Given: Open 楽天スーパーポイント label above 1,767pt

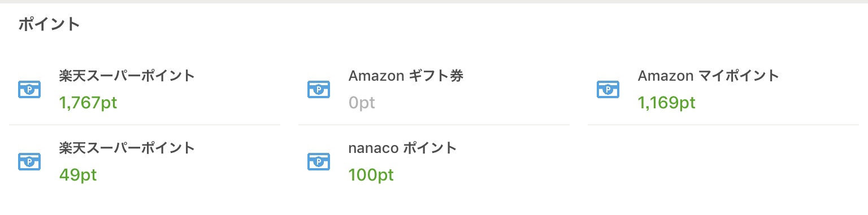Looking at the screenshot, I should [x=127, y=76].
